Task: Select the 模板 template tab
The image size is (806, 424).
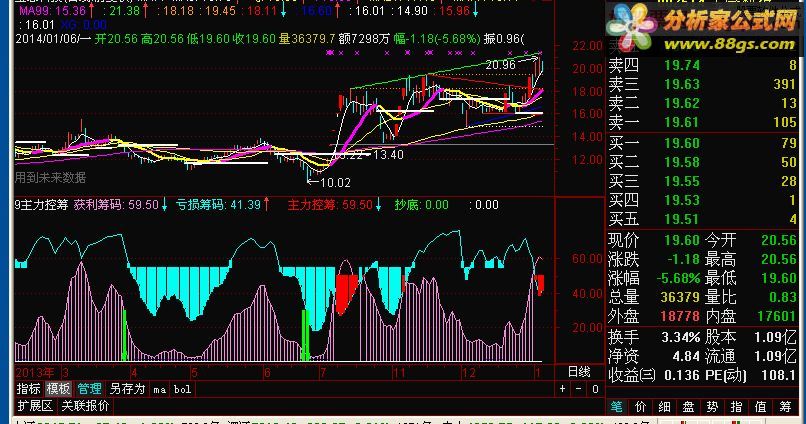Action: coord(59,389)
